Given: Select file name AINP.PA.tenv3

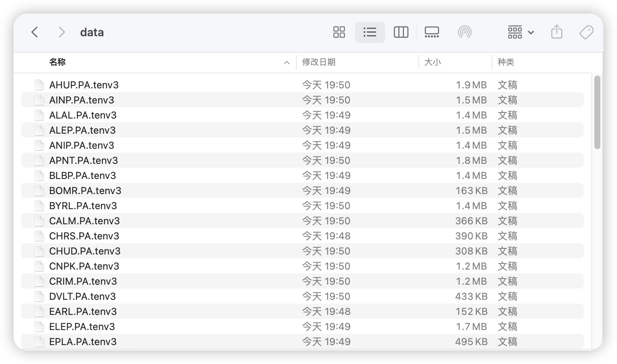Looking at the screenshot, I should [x=82, y=100].
